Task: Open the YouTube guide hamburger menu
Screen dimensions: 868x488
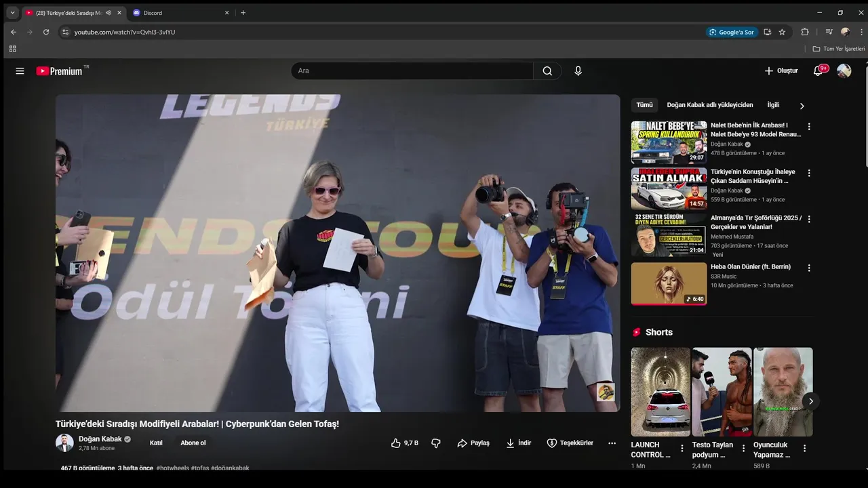Action: coord(20,70)
